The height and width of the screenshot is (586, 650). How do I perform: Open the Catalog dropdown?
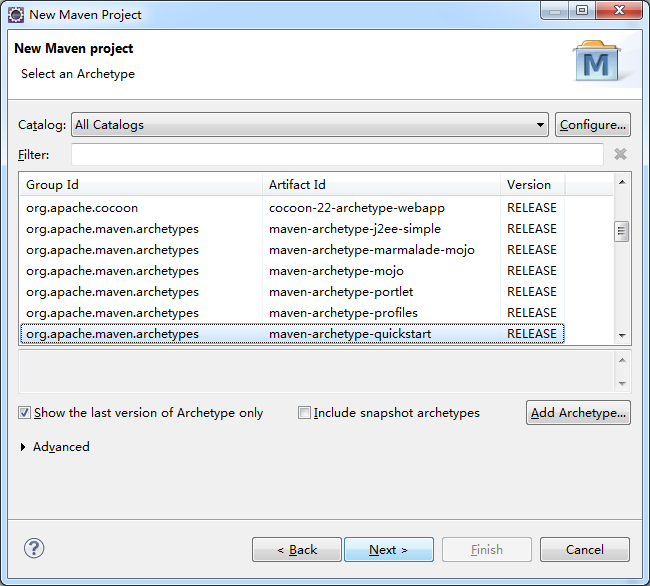310,125
